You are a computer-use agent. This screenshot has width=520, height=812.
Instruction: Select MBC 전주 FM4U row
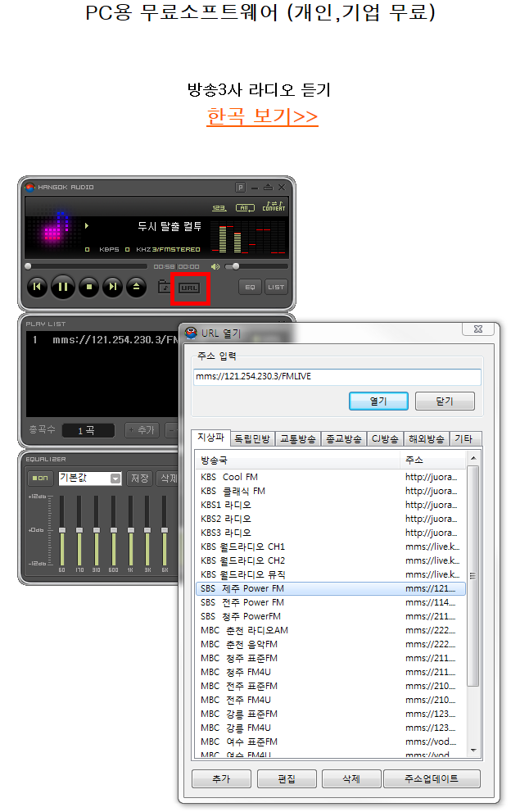click(331, 700)
